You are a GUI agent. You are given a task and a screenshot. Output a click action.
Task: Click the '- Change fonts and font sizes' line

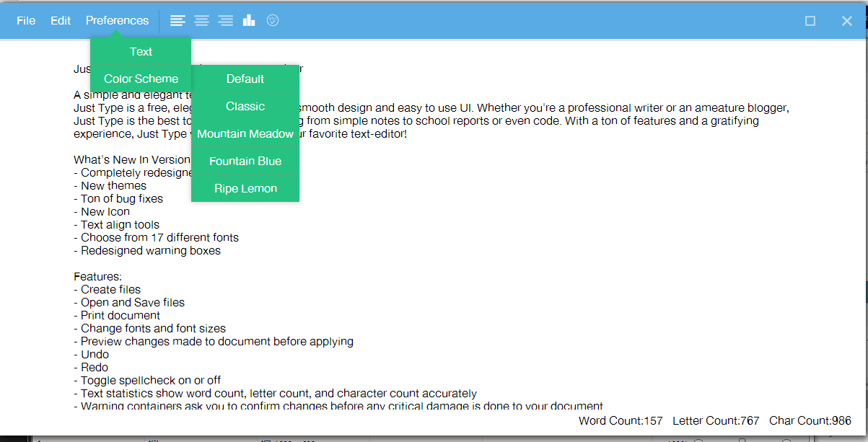149,328
